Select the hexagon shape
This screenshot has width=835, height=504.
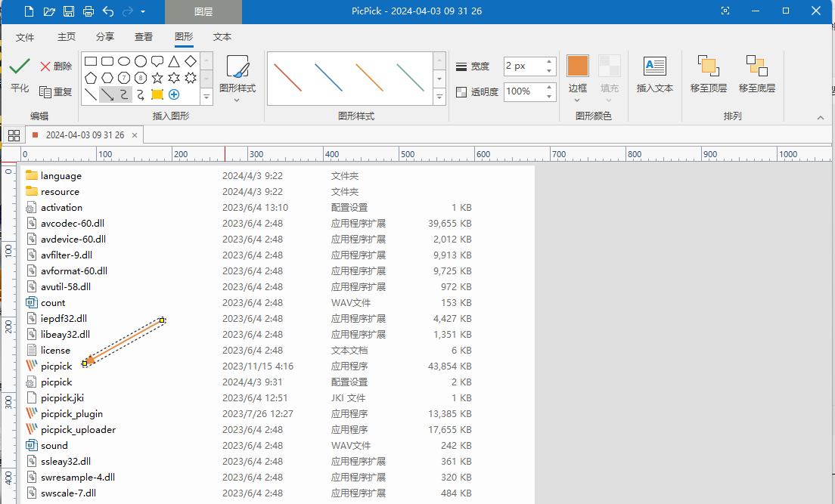click(x=107, y=79)
